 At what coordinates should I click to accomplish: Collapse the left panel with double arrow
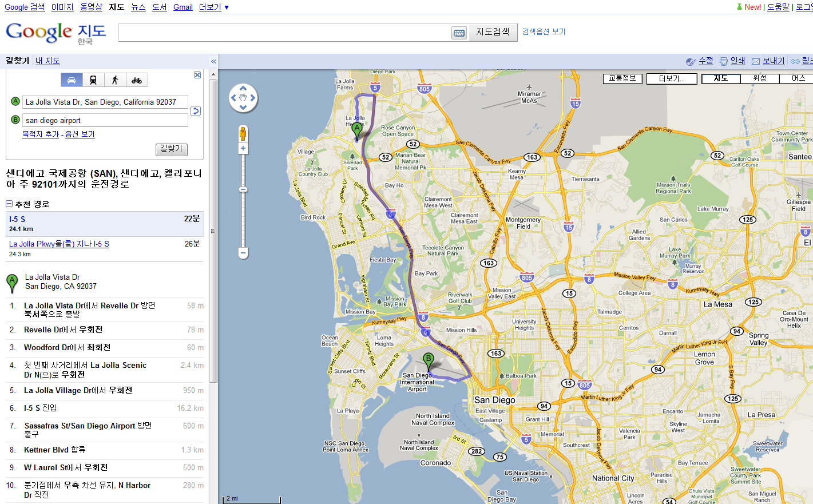pos(213,61)
